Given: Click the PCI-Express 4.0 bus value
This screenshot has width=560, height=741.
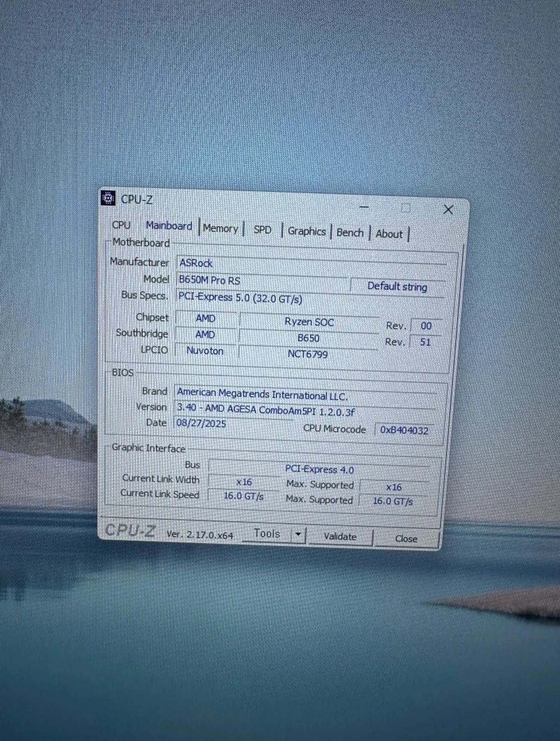Looking at the screenshot, I should (319, 470).
